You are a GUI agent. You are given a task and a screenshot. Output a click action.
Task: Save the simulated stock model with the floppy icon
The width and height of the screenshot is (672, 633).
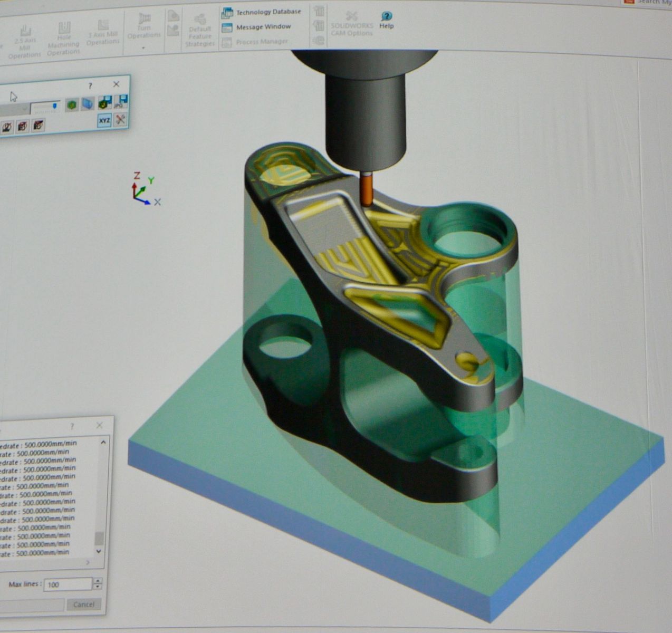[x=105, y=102]
